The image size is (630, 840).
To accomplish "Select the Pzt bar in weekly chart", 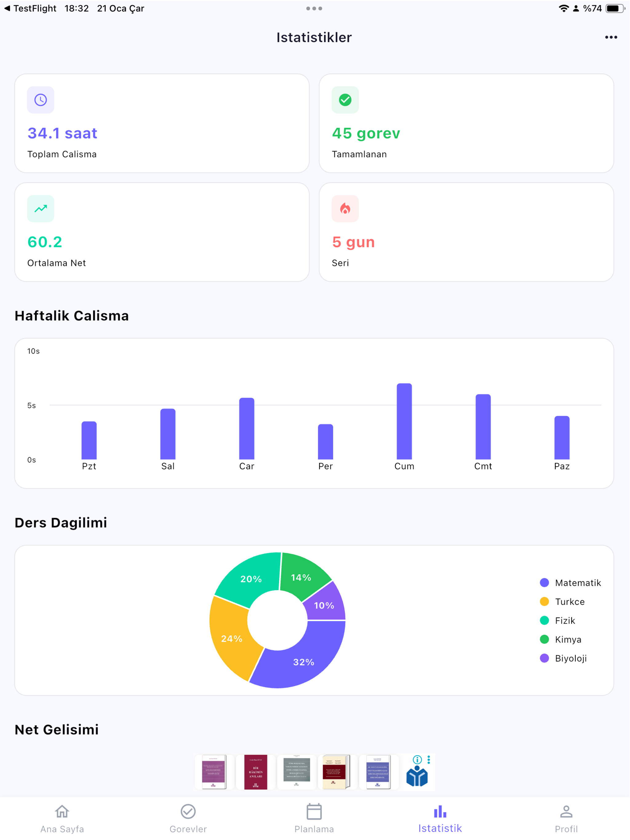I will [x=89, y=441].
